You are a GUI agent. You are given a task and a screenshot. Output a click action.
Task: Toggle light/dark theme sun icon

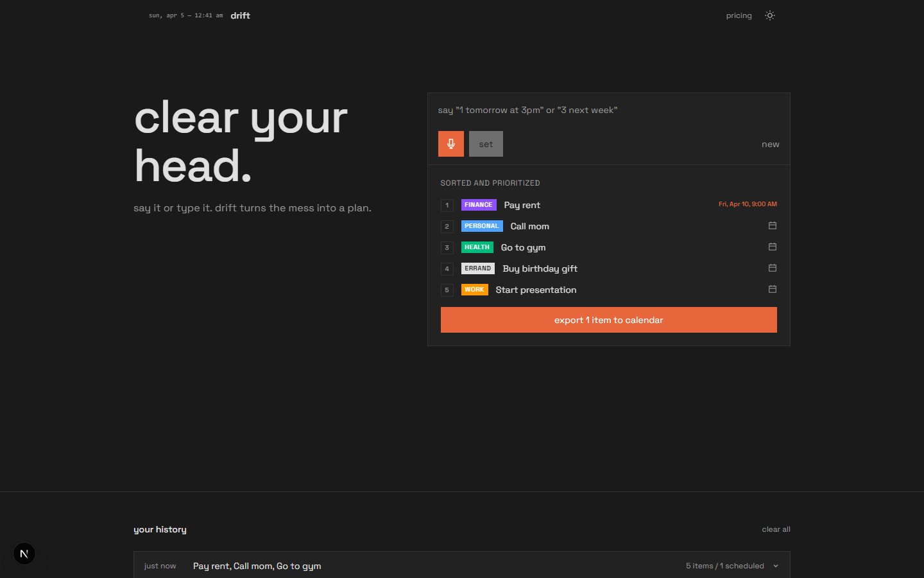[770, 15]
